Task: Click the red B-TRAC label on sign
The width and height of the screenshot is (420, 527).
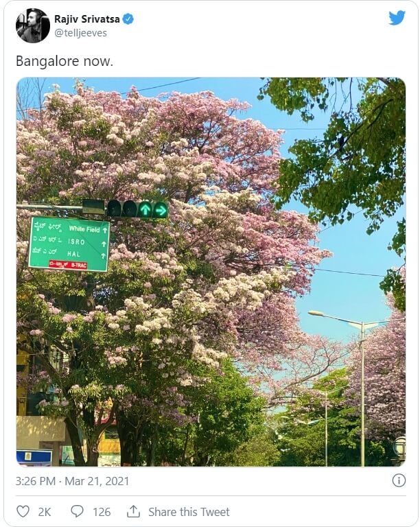Action: [x=68, y=264]
